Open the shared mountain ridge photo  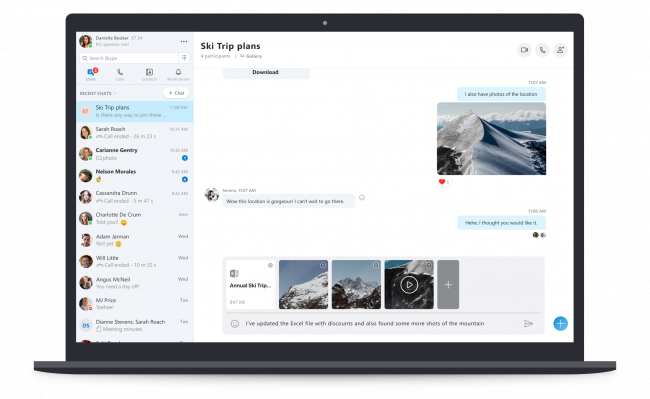click(x=491, y=138)
